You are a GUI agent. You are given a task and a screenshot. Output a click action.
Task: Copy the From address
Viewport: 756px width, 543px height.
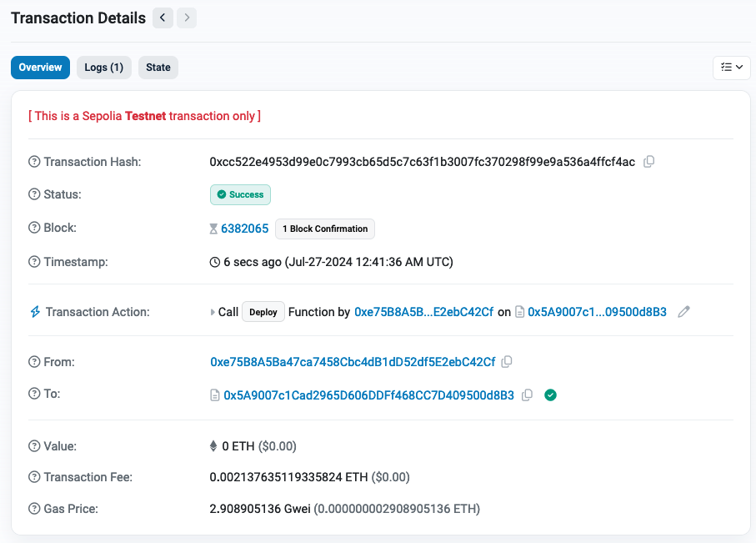pyautogui.click(x=507, y=362)
